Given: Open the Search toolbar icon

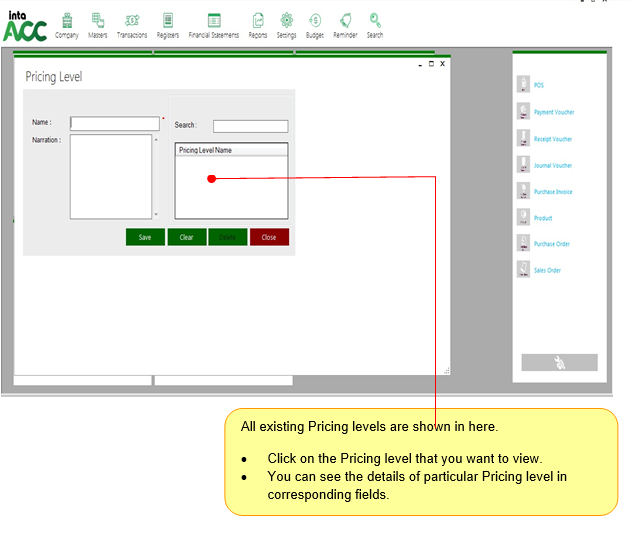Looking at the screenshot, I should pyautogui.click(x=374, y=23).
